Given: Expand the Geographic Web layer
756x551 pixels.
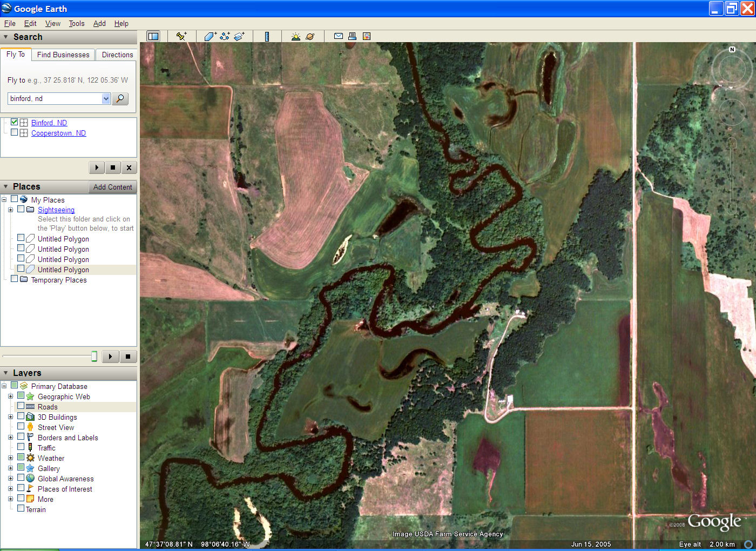Looking at the screenshot, I should click(10, 397).
